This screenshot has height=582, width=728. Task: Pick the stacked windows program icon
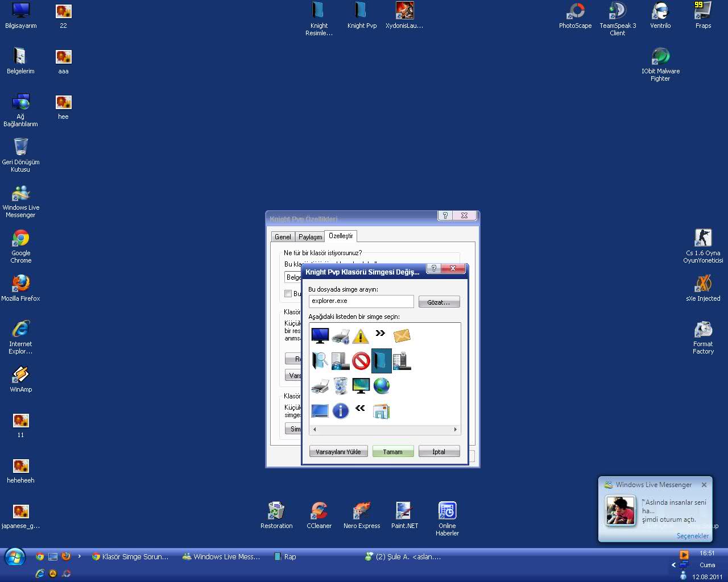pos(381,410)
